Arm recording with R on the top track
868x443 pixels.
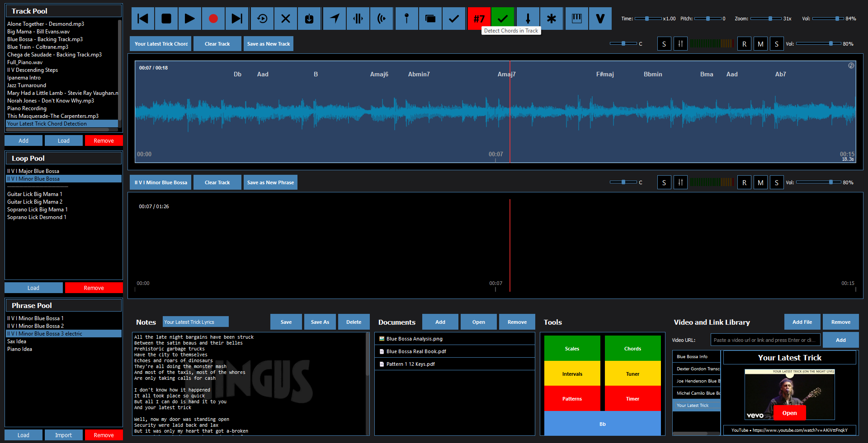[x=744, y=44]
